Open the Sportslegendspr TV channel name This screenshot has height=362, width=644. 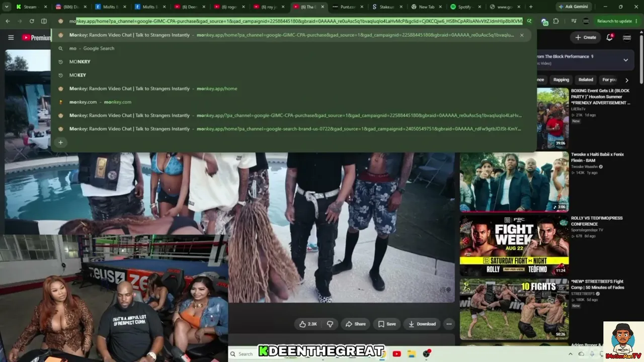tap(587, 230)
